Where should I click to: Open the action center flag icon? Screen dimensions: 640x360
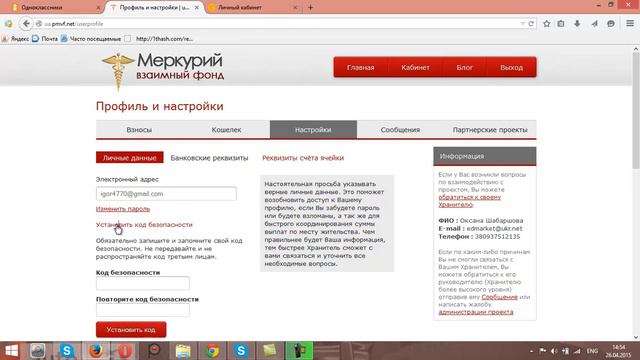pyautogui.click(x=542, y=351)
